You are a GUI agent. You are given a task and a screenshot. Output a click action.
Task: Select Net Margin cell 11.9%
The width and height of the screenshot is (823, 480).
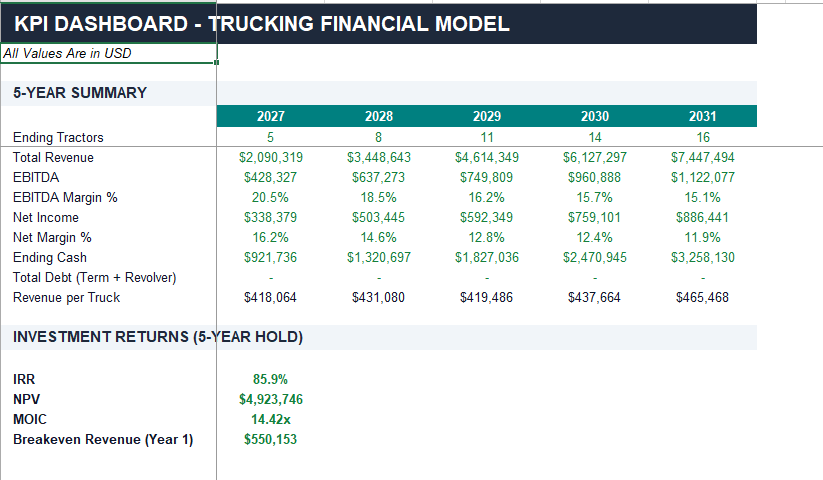703,238
